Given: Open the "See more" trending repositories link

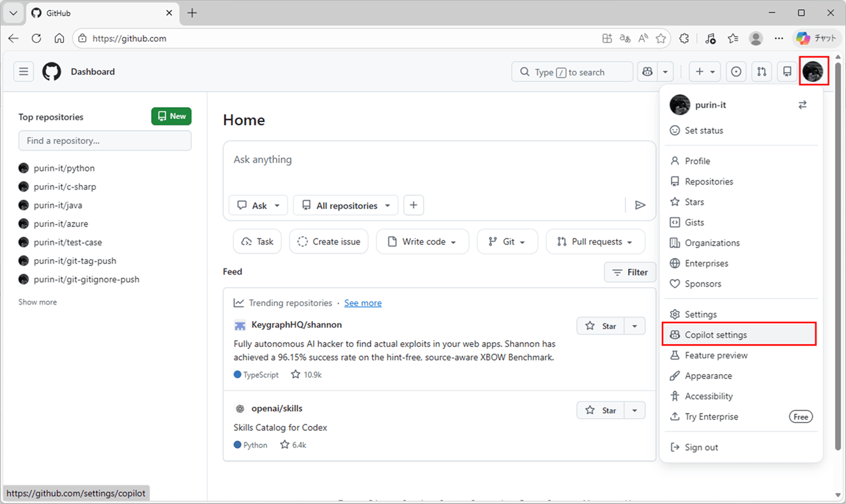Looking at the screenshot, I should click(362, 303).
